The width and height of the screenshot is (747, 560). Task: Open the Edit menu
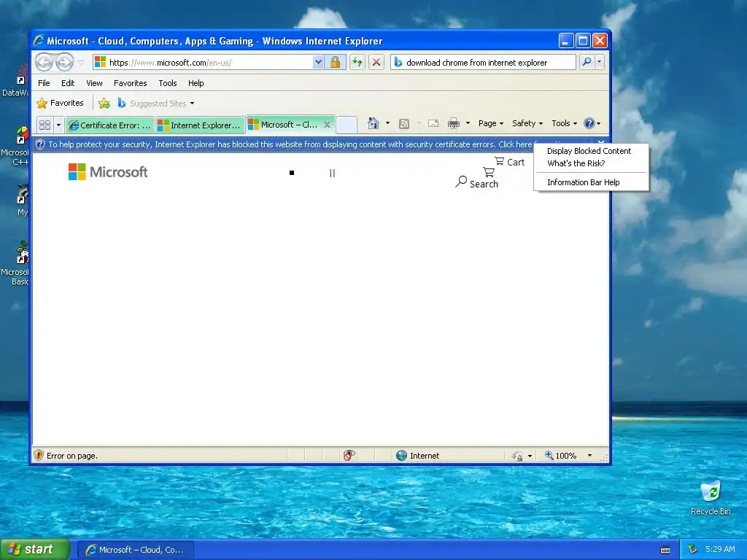[x=68, y=83]
